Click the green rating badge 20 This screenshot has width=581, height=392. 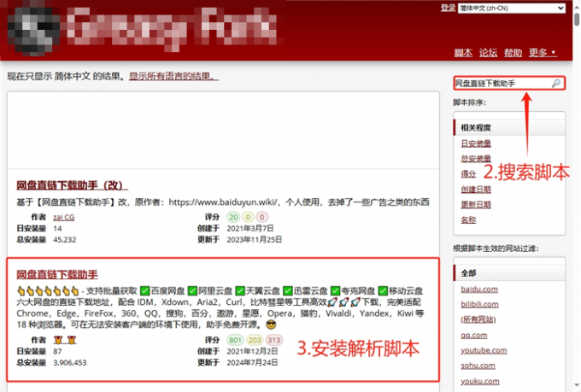(x=233, y=217)
